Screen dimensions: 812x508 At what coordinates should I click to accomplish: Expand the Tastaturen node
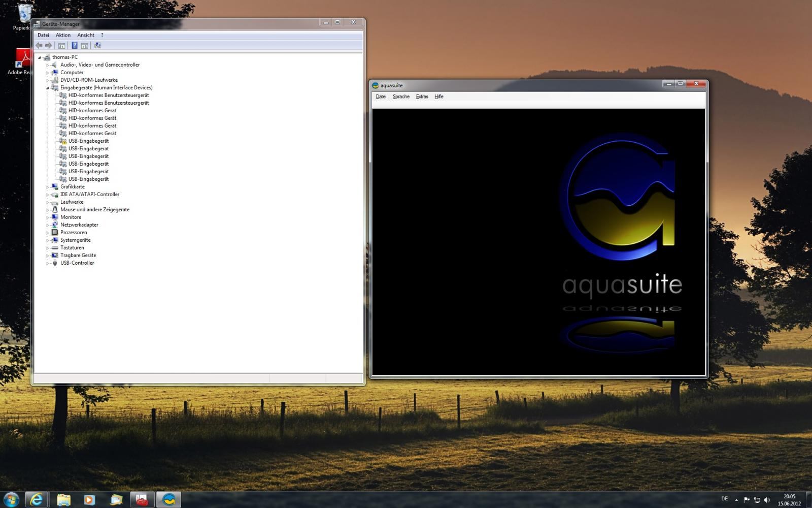(48, 248)
